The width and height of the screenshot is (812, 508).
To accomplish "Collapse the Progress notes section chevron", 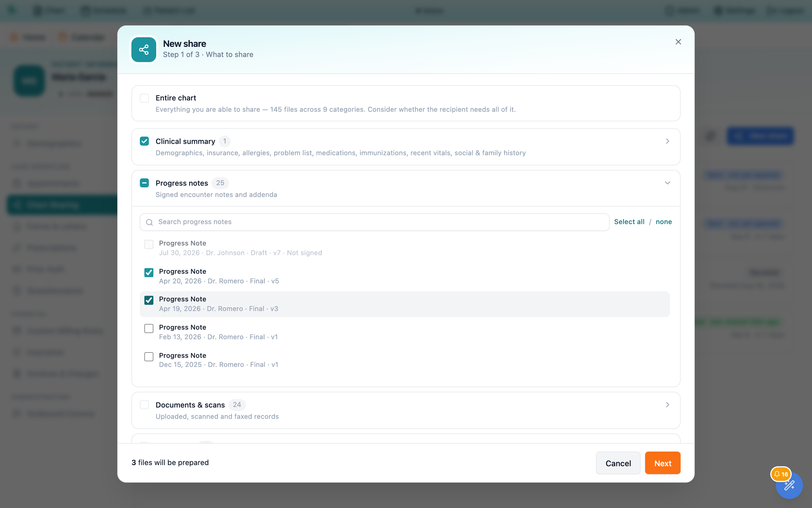I will click(667, 183).
